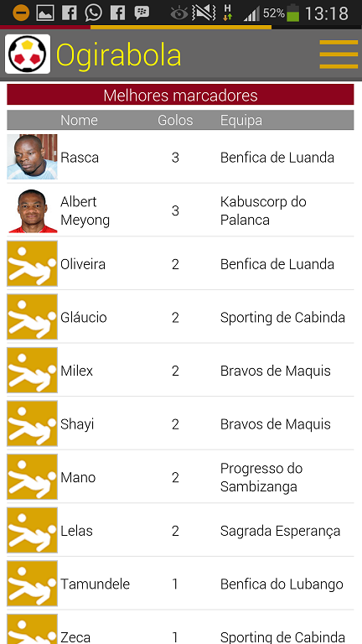The height and width of the screenshot is (644, 362).
Task: Select the Melhores marcadores header
Action: [180, 95]
